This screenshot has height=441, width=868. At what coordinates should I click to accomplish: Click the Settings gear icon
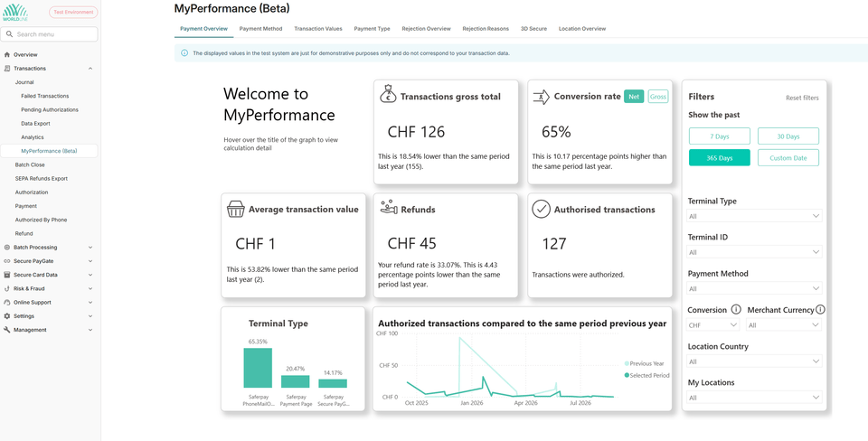6,316
